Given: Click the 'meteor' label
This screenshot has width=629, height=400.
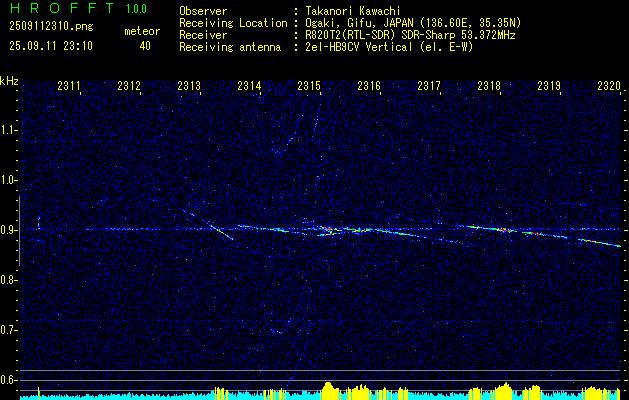Looking at the screenshot, I should [142, 31].
